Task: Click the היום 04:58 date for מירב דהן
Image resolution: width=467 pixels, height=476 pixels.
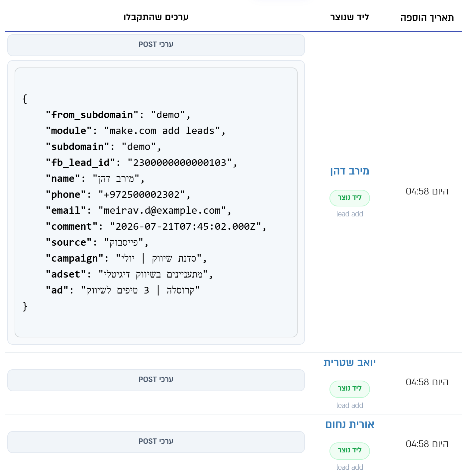Action: tap(427, 191)
